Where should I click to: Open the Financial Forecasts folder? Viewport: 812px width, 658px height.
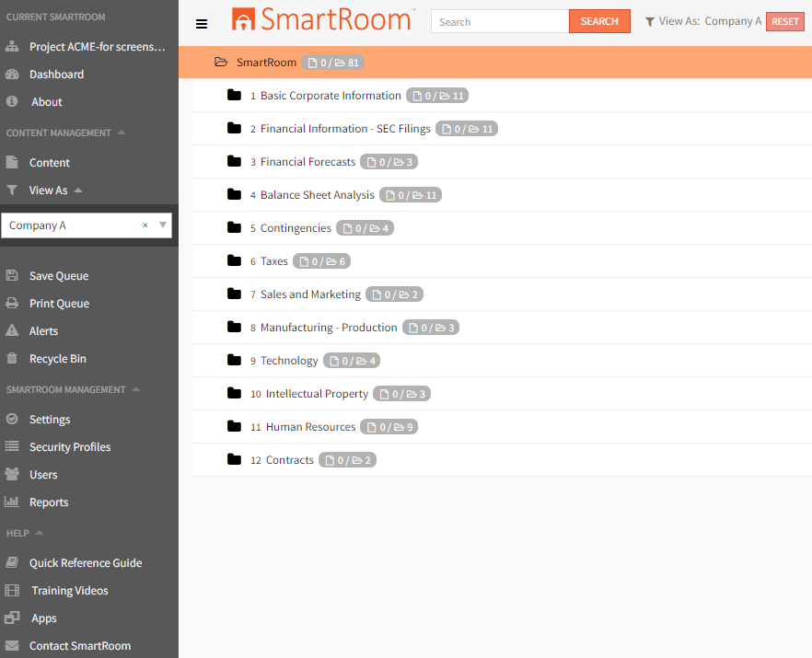pyautogui.click(x=307, y=162)
